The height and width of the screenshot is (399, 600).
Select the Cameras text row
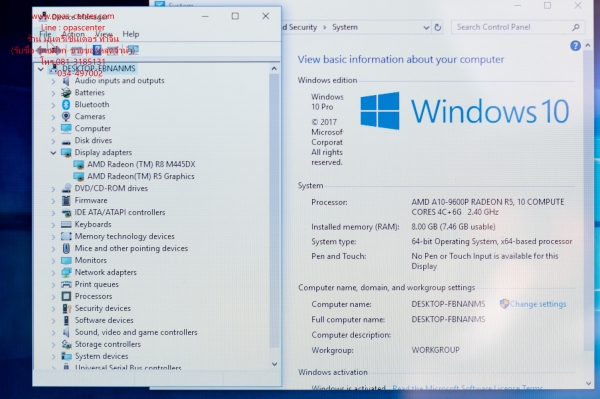click(x=90, y=117)
